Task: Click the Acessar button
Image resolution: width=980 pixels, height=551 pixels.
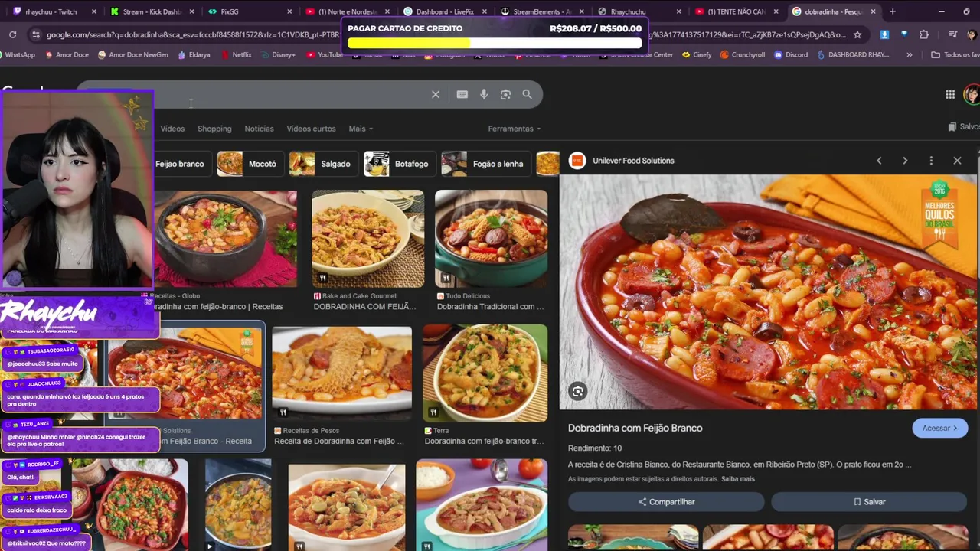Action: [940, 428]
